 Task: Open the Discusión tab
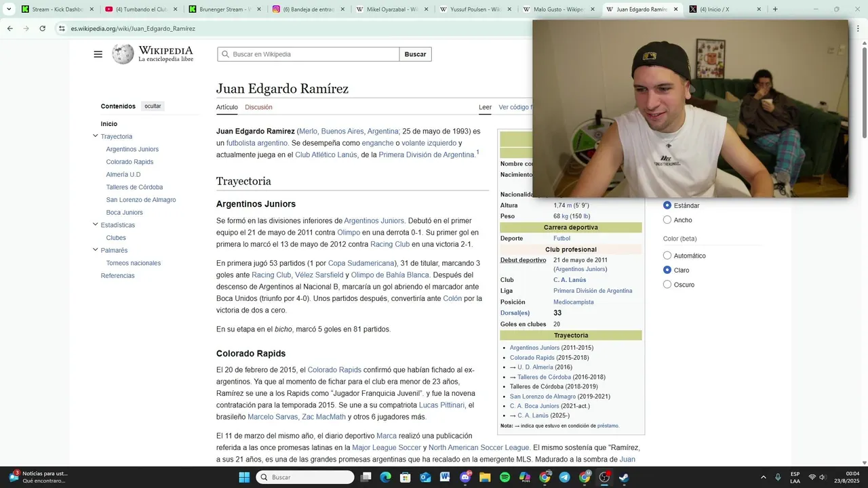258,107
